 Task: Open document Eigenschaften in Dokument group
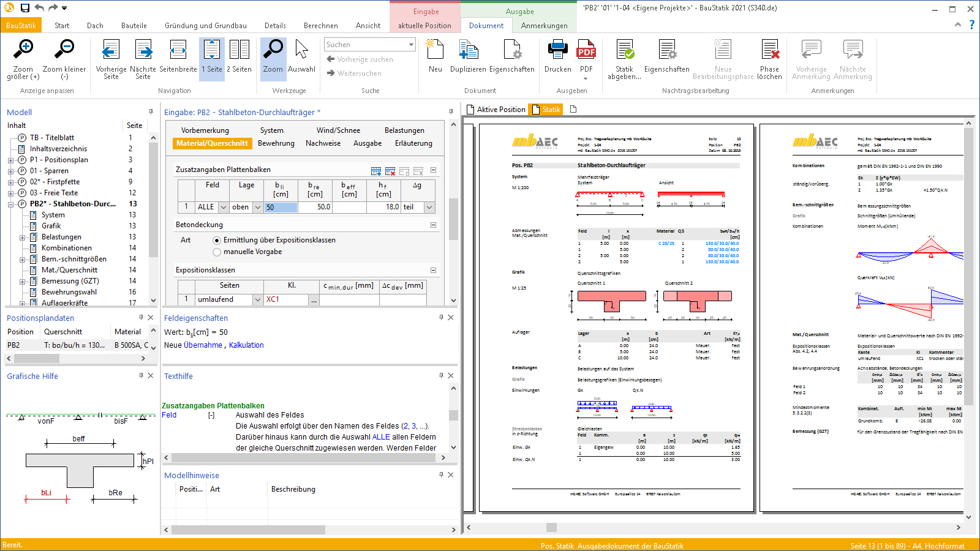click(511, 50)
